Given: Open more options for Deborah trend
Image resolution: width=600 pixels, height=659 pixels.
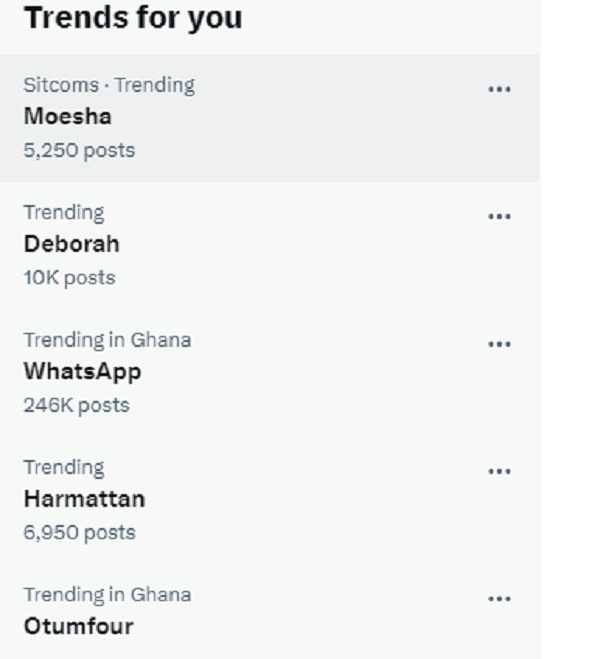Looking at the screenshot, I should click(x=499, y=216).
